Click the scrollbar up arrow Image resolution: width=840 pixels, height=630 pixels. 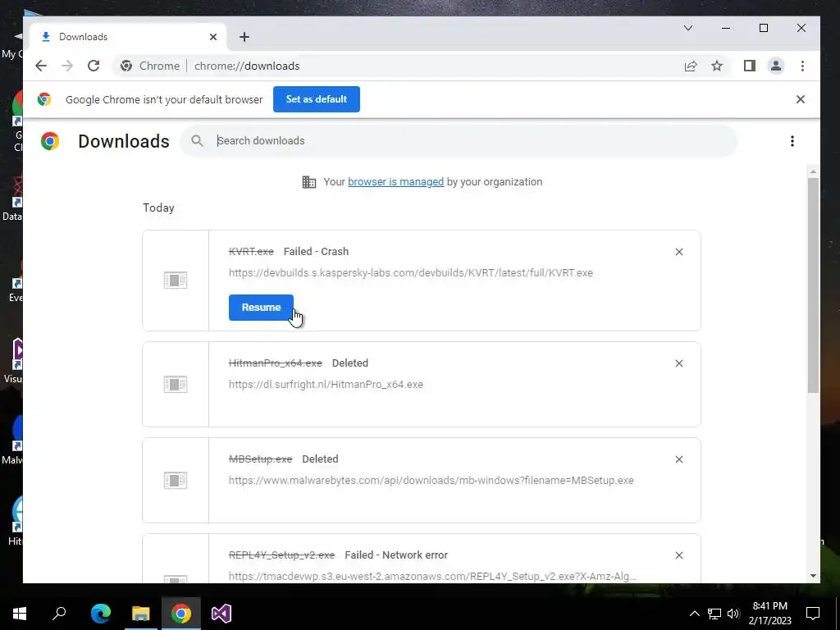pos(813,172)
